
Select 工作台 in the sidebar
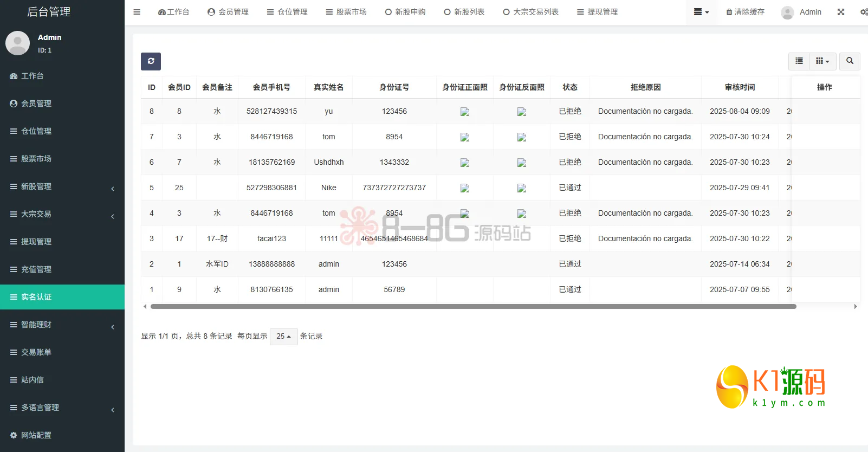[62, 76]
